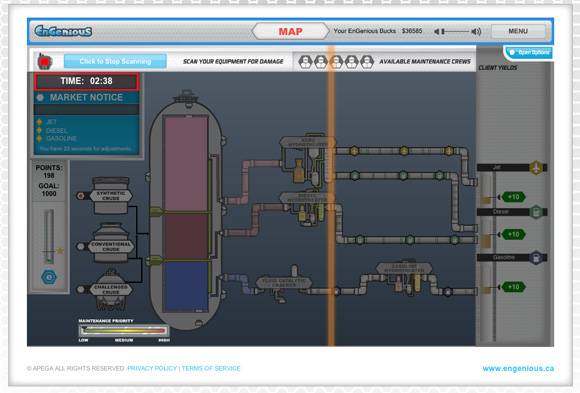The image size is (580, 393).
Task: Toggle the Challenged Crude feed button
Action: point(80,289)
